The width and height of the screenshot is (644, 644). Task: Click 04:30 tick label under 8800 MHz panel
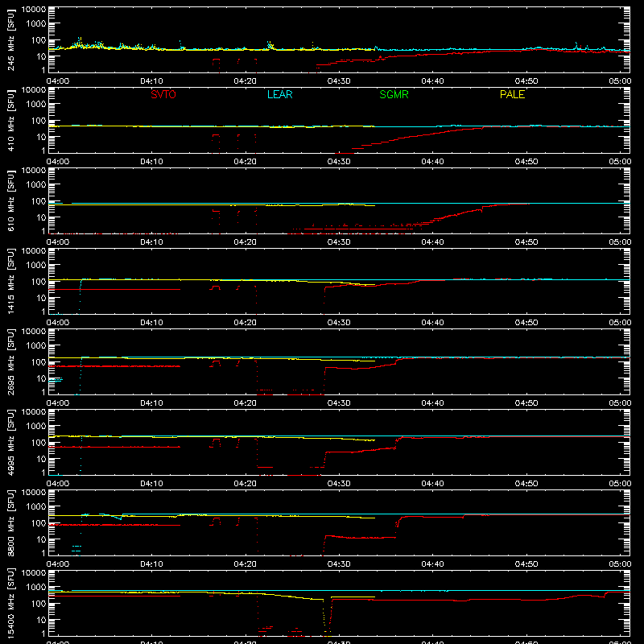coord(339,564)
